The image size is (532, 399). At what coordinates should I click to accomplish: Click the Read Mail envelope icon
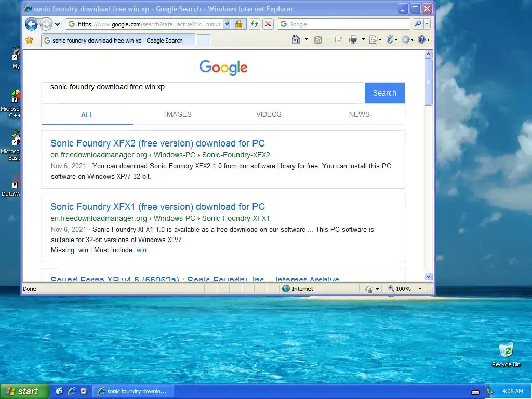(339, 39)
